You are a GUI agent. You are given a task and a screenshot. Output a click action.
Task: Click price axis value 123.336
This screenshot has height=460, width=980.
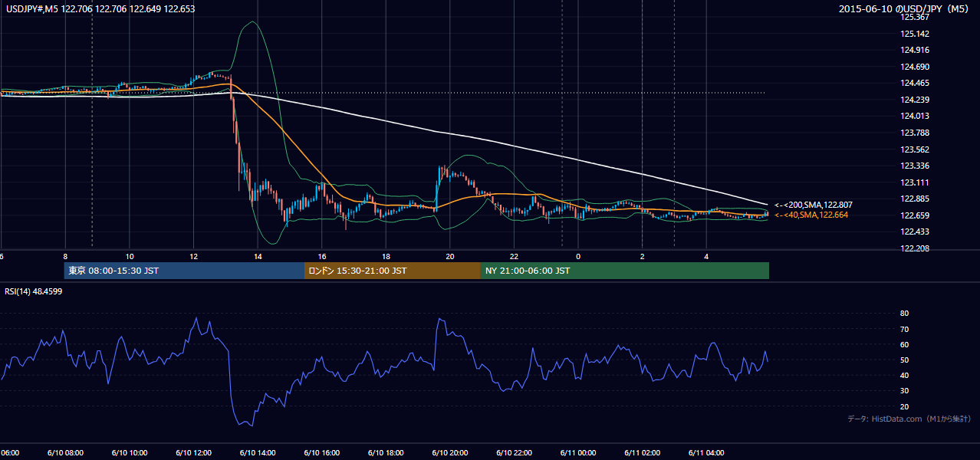pos(915,166)
